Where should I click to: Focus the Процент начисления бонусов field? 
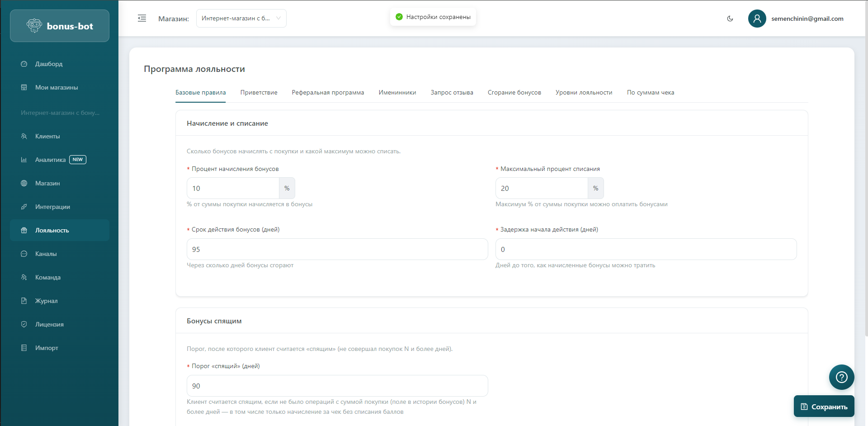coord(233,188)
